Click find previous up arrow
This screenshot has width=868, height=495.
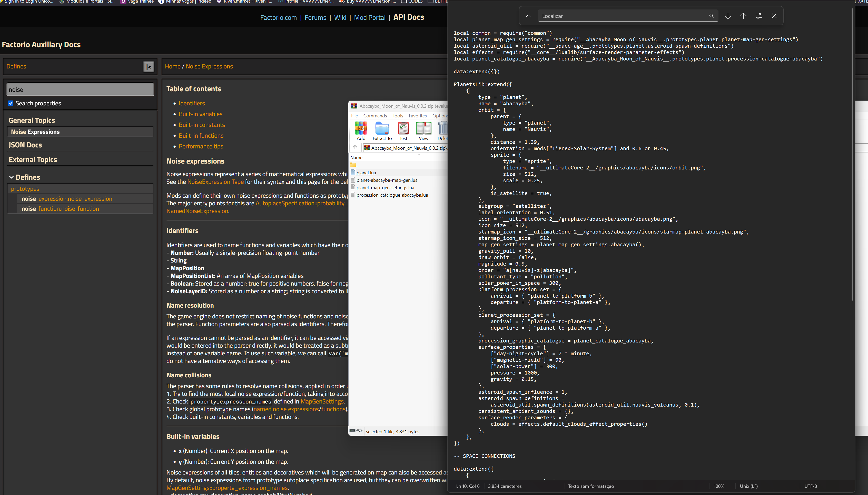(743, 16)
